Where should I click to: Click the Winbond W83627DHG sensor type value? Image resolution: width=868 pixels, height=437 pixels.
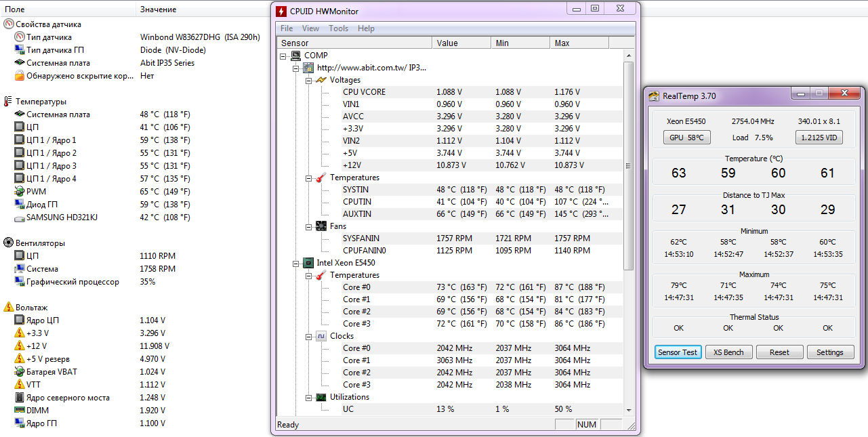(x=200, y=37)
